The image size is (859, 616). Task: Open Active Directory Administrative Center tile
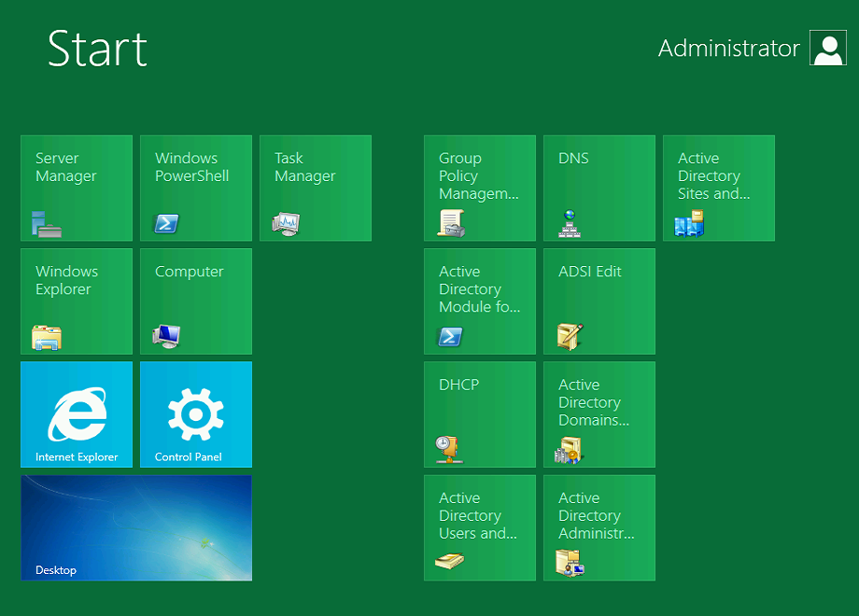(599, 528)
